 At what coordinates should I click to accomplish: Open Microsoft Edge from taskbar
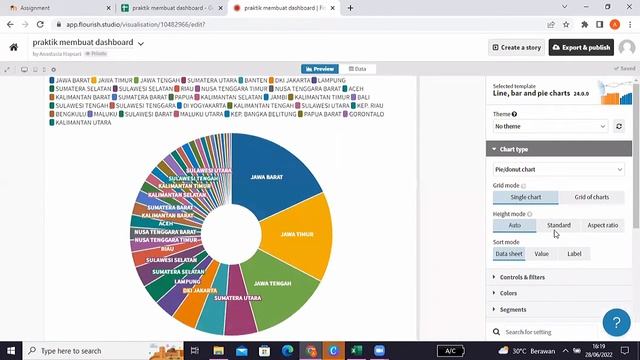pyautogui.click(x=287, y=351)
